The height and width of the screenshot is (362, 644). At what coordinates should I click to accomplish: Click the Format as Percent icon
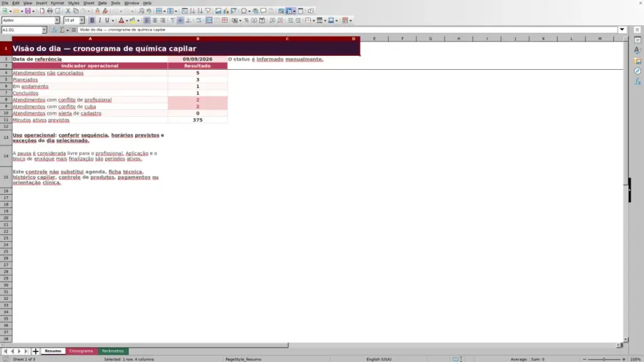click(x=247, y=21)
